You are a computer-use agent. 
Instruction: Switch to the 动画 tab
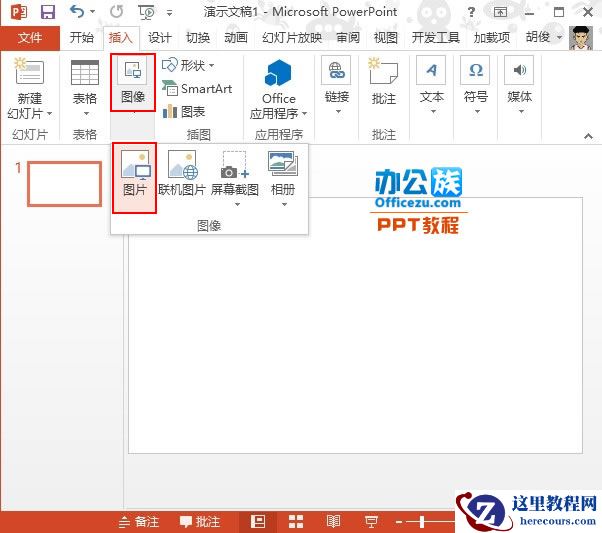tap(236, 38)
